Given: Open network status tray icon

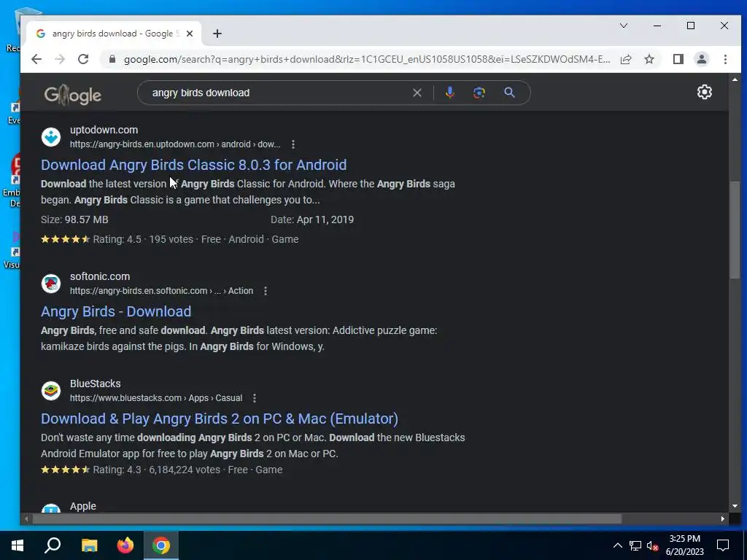Looking at the screenshot, I should click(x=635, y=545).
